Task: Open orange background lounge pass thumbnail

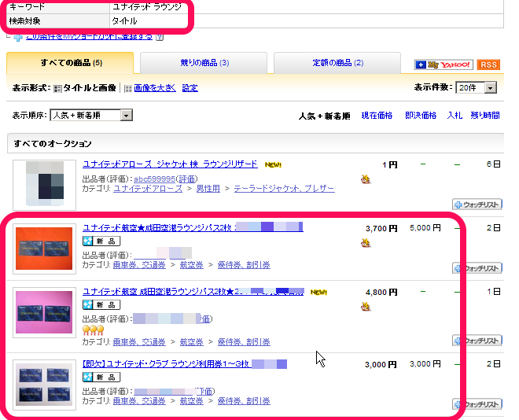Action: 44,249
